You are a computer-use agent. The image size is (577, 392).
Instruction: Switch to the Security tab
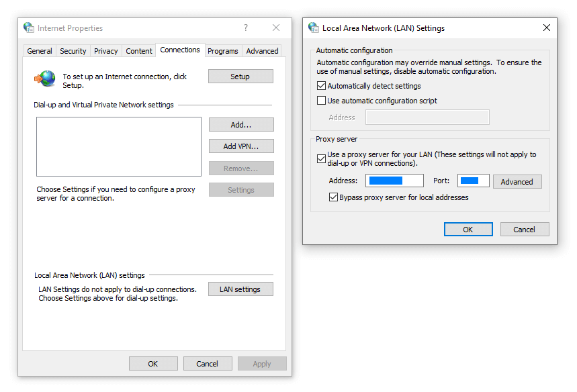[x=73, y=51]
